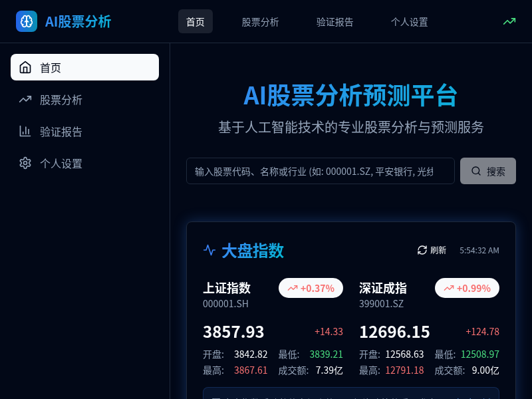The height and width of the screenshot is (399, 532).
Task: Open the 验证报告 top navigation tab
Action: point(335,22)
